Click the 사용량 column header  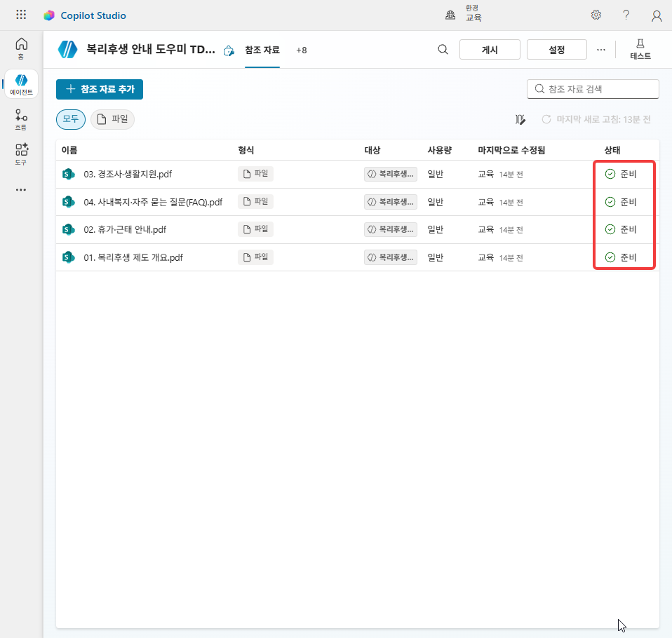(x=439, y=150)
